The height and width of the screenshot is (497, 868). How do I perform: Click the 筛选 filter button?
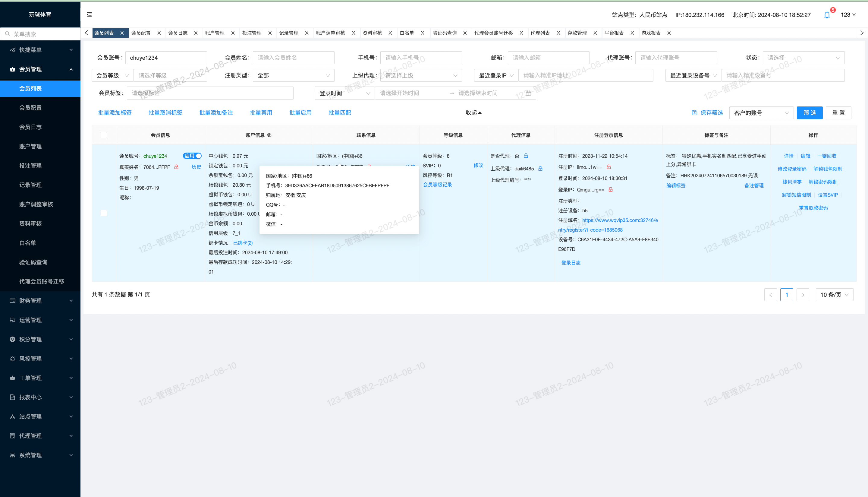[x=810, y=113]
